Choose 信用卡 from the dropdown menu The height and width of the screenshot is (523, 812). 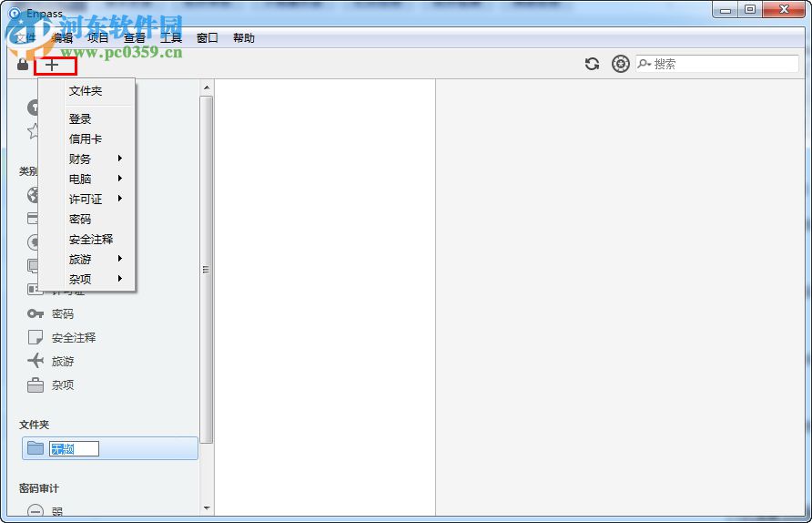coord(86,138)
